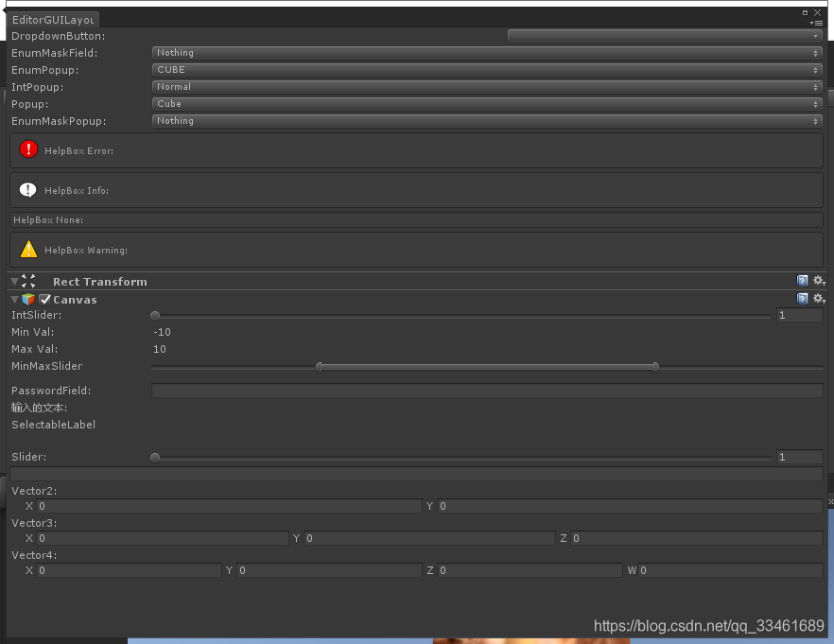This screenshot has height=644, width=834.
Task: Open the EnumMaskField dropdown showing Nothing
Action: (x=487, y=53)
